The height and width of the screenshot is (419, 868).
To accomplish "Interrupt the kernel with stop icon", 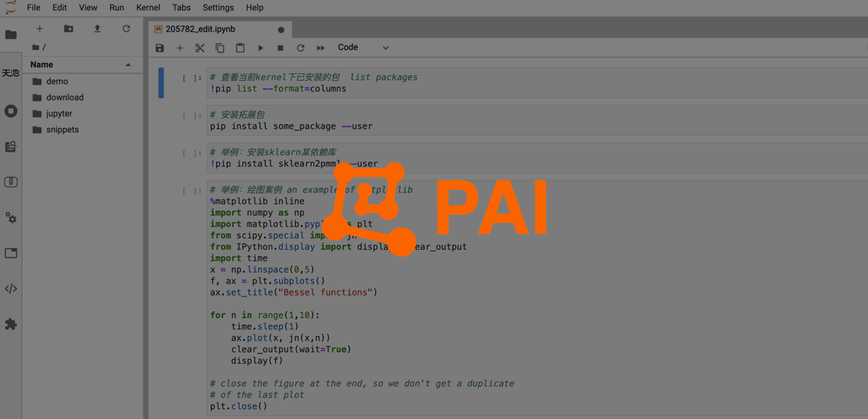I will coord(280,48).
